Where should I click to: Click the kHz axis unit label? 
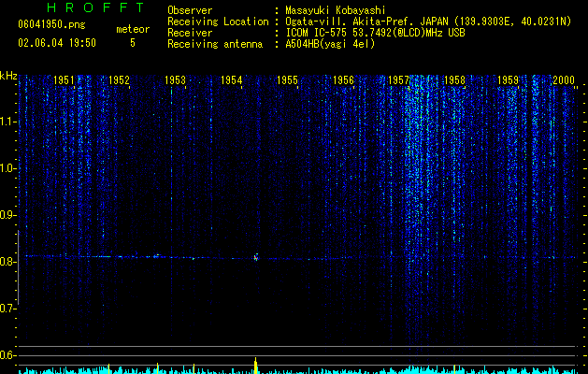pyautogui.click(x=8, y=76)
